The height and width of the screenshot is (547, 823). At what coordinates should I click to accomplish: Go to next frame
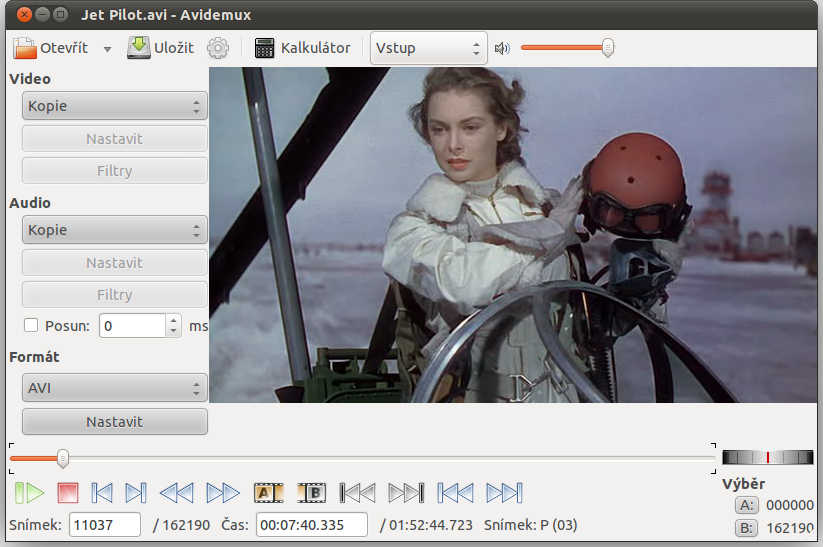135,493
